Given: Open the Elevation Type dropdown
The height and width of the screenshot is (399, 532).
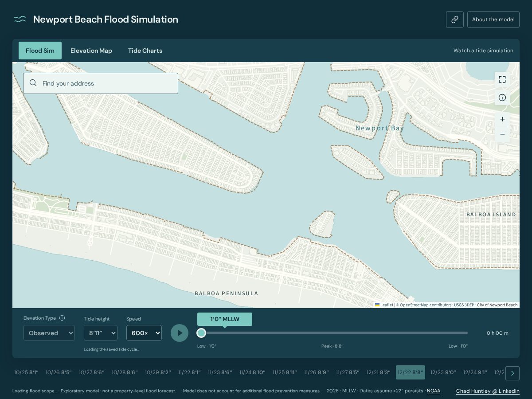Looking at the screenshot, I should tap(49, 333).
